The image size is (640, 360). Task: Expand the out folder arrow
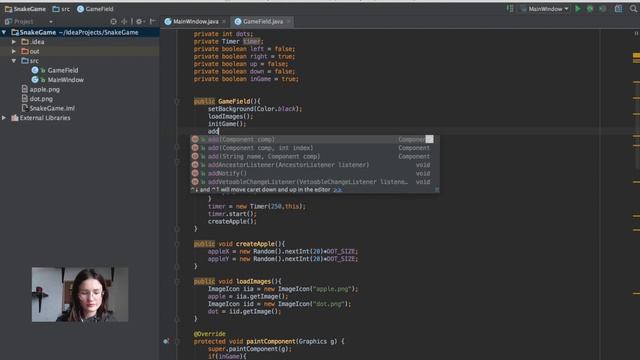14,51
